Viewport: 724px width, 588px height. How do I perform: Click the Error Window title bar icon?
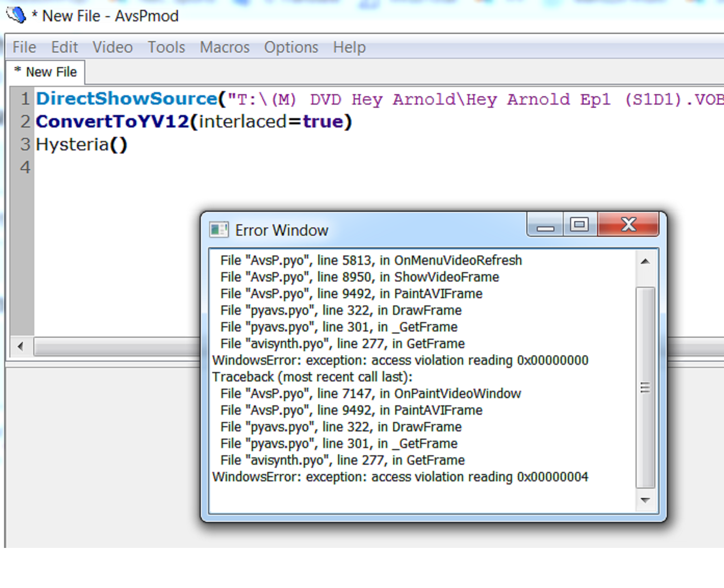[219, 229]
